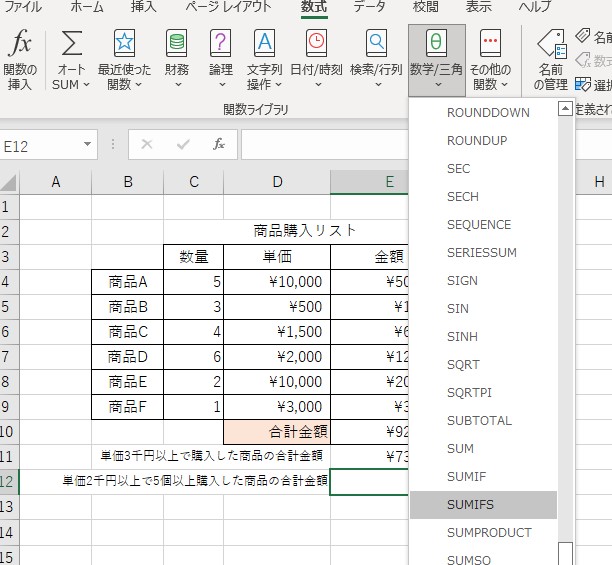Collapse the Math/Trig (数学/三角) dropdown
612x565 pixels.
437,58
